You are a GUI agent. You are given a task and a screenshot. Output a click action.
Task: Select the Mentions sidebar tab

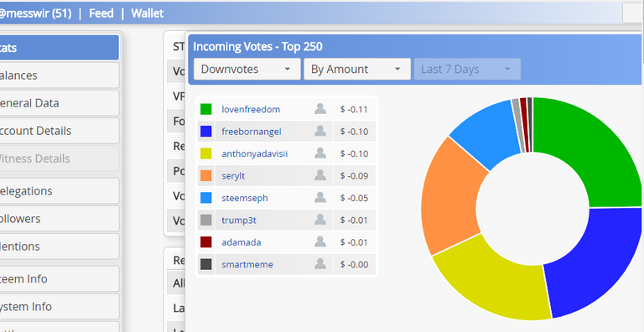pyautogui.click(x=60, y=246)
